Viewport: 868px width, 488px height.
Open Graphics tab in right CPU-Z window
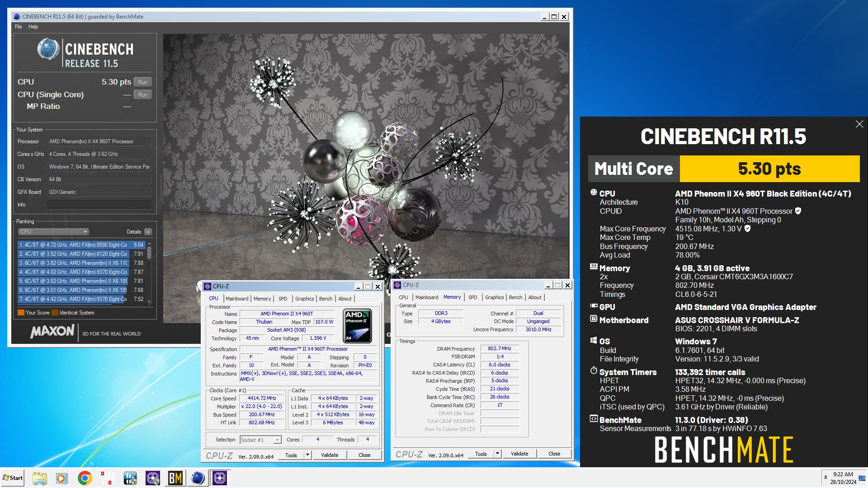pos(495,297)
